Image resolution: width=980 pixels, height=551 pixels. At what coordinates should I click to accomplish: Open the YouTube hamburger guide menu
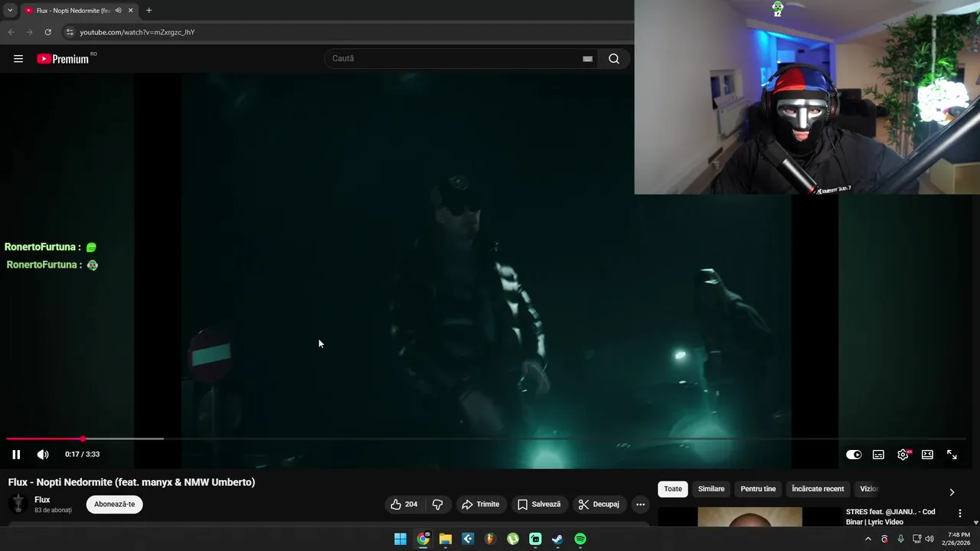click(18, 59)
